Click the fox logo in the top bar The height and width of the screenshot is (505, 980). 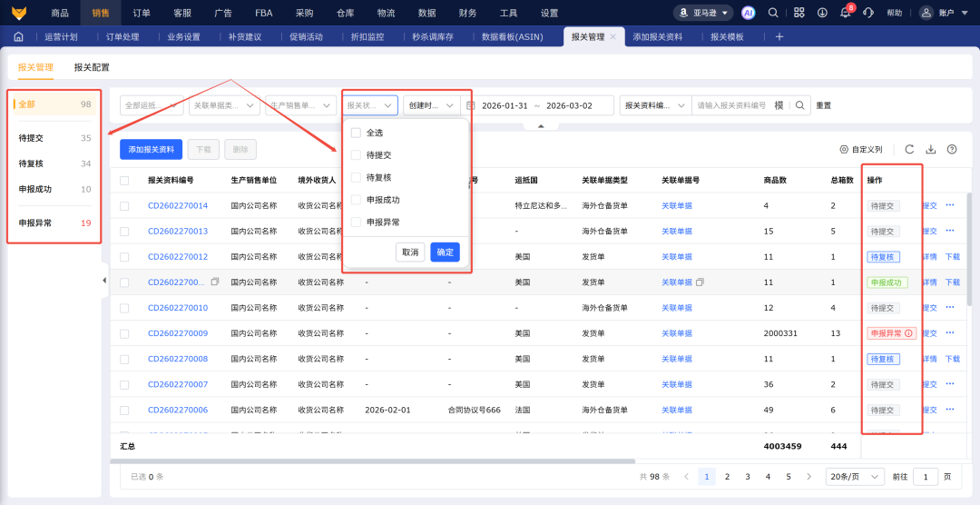click(x=19, y=13)
